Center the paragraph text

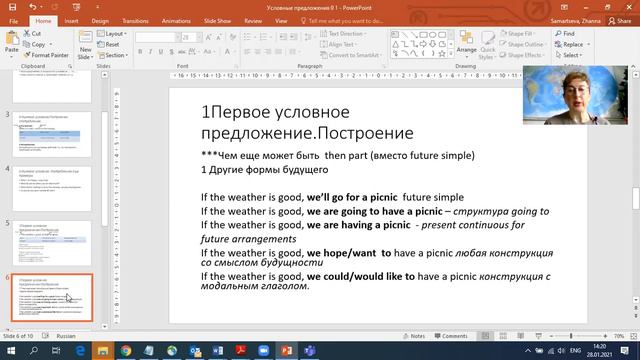(x=258, y=52)
